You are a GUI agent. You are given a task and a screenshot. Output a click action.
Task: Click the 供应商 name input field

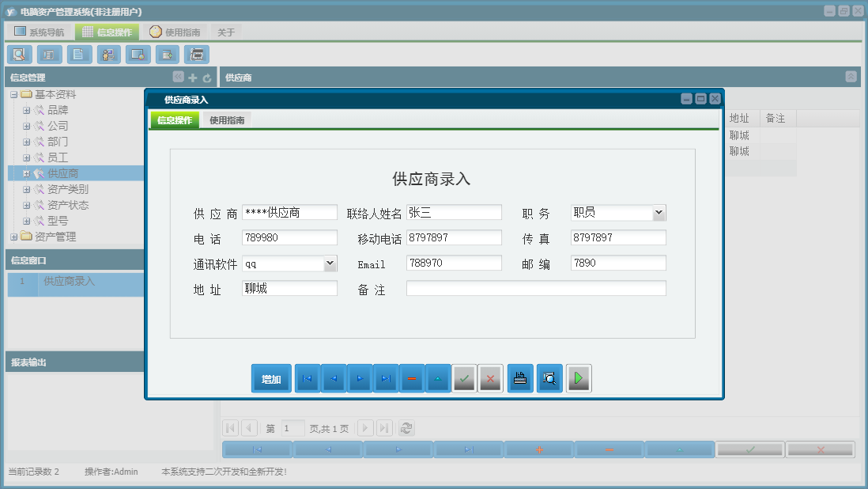click(x=289, y=213)
